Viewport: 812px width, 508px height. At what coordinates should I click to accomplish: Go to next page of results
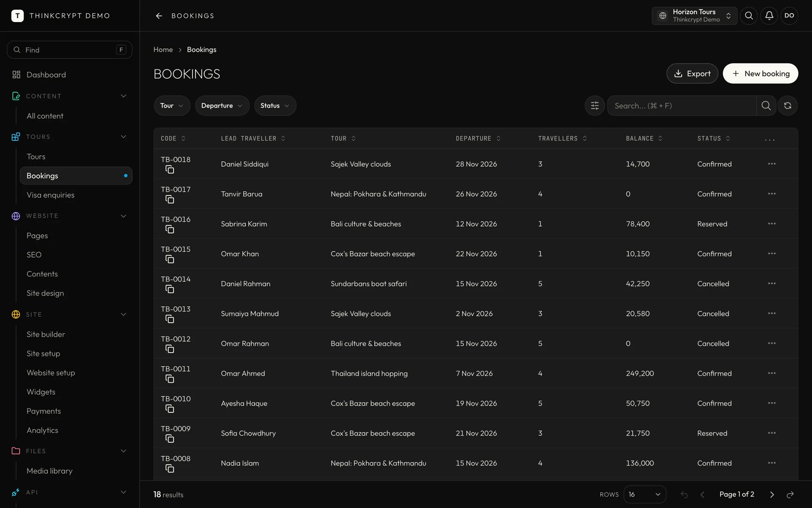point(772,494)
